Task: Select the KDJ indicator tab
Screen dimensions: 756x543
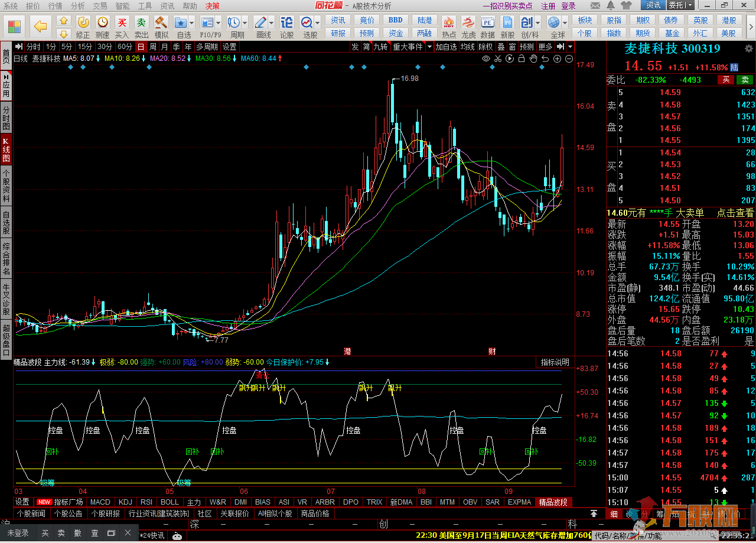Action: [125, 502]
